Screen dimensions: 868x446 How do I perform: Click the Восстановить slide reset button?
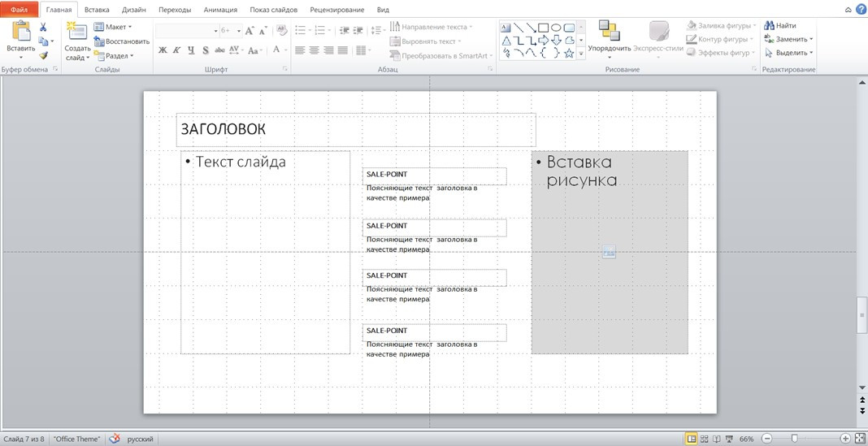(122, 41)
